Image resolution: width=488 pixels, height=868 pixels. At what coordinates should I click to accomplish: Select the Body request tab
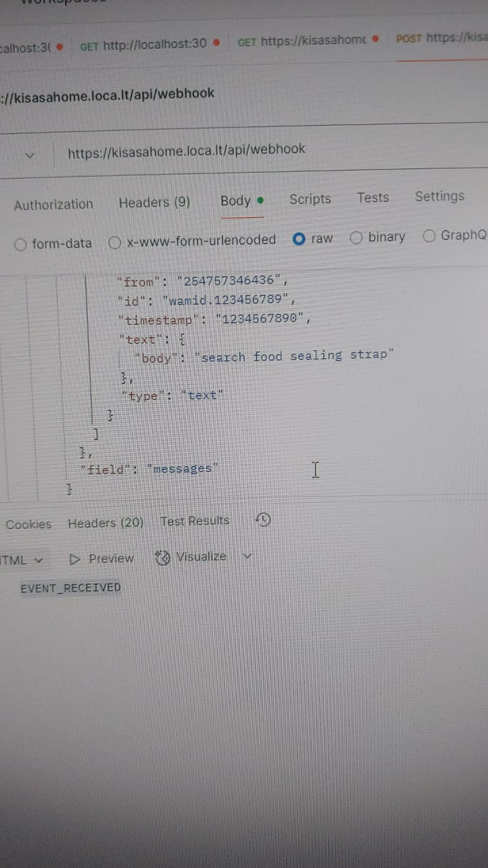[x=241, y=201]
